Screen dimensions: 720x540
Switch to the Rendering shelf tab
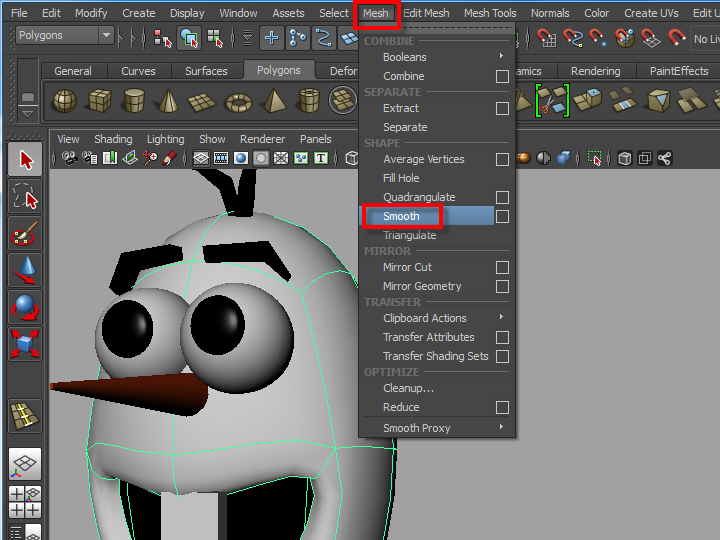(595, 71)
